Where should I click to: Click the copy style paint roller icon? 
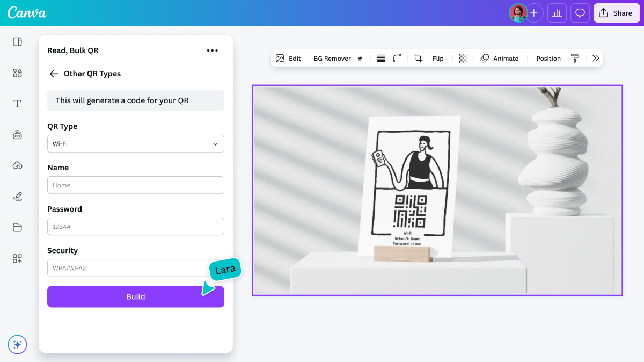click(575, 59)
